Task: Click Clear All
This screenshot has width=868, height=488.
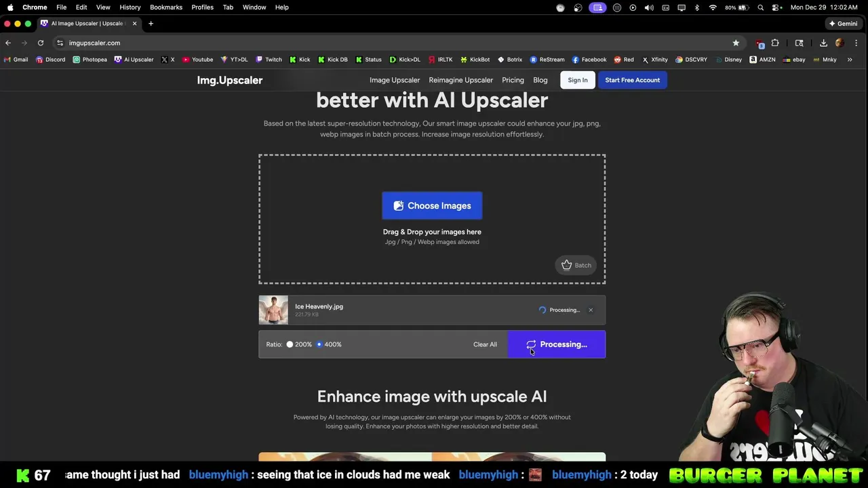Action: pyautogui.click(x=485, y=344)
